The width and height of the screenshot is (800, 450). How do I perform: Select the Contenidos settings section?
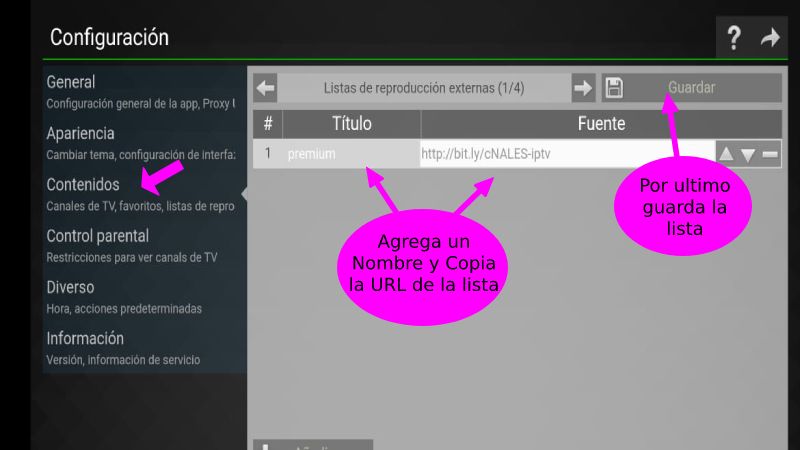(144, 194)
